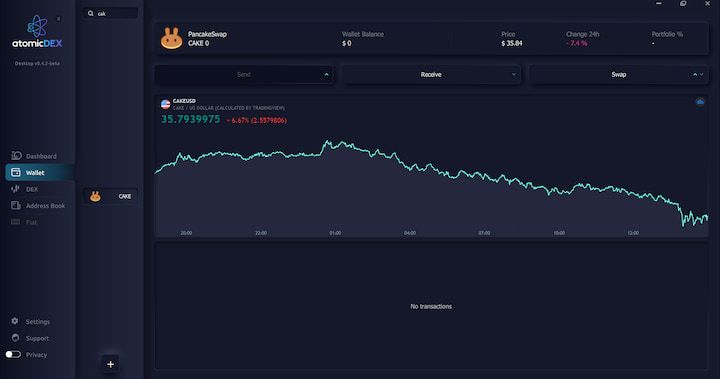Screen dimensions: 720x379
Task: Click the Send button
Action: click(x=244, y=74)
